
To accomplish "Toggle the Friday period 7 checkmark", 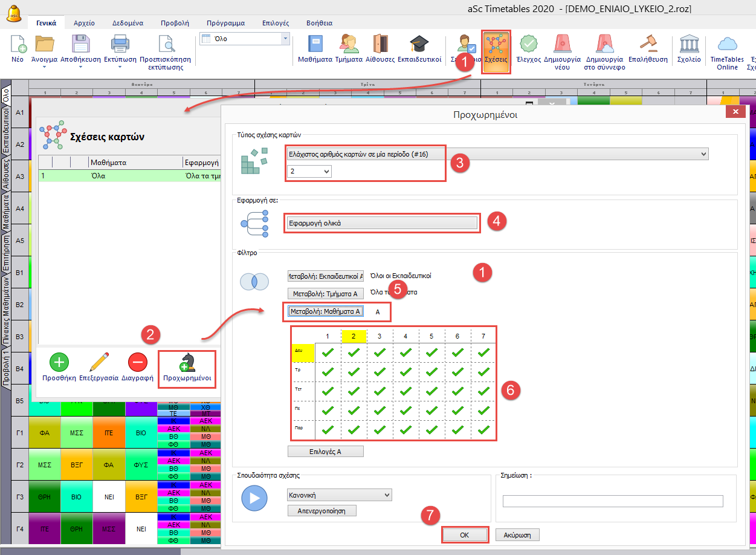I will [483, 430].
